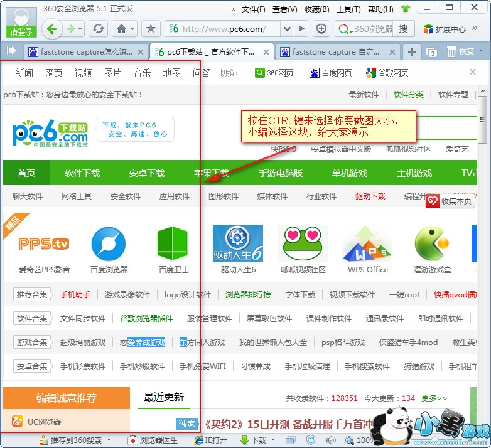Reload page with the refresh icon
This screenshot has height=448, width=491.
[x=99, y=29]
